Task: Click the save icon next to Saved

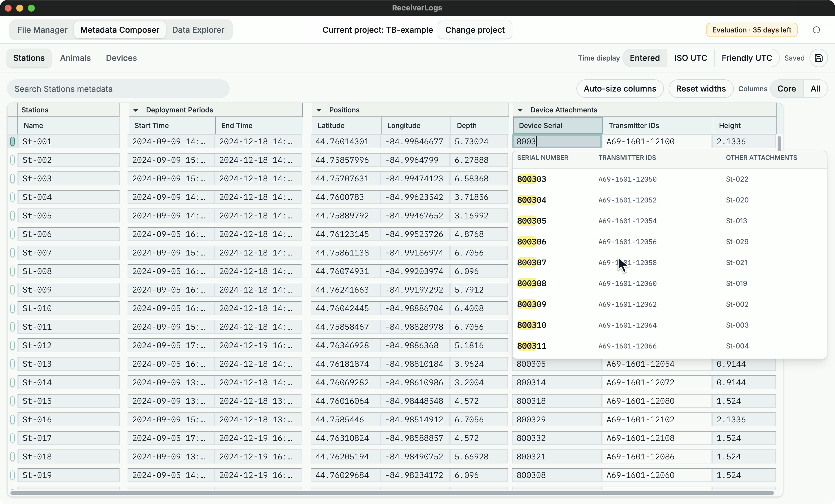Action: point(818,58)
